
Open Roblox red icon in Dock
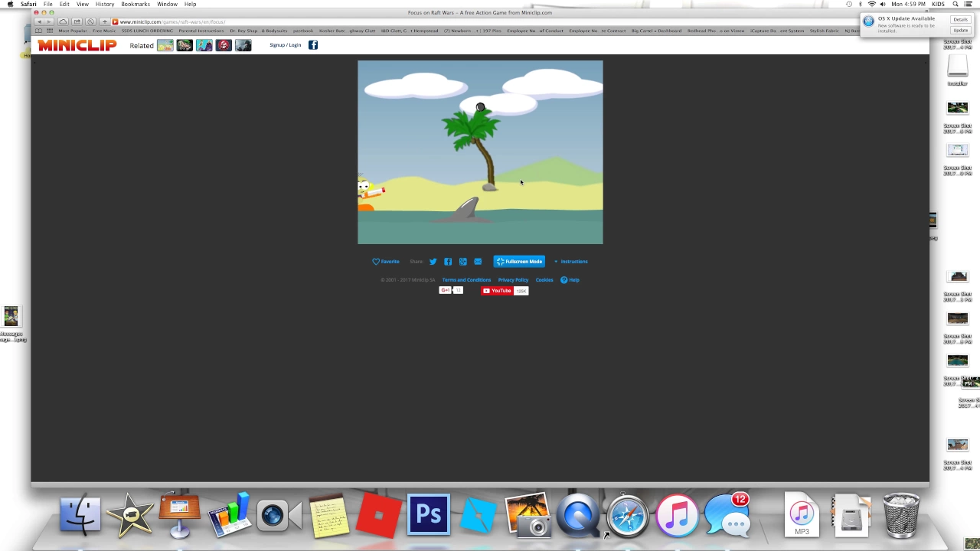pyautogui.click(x=379, y=515)
